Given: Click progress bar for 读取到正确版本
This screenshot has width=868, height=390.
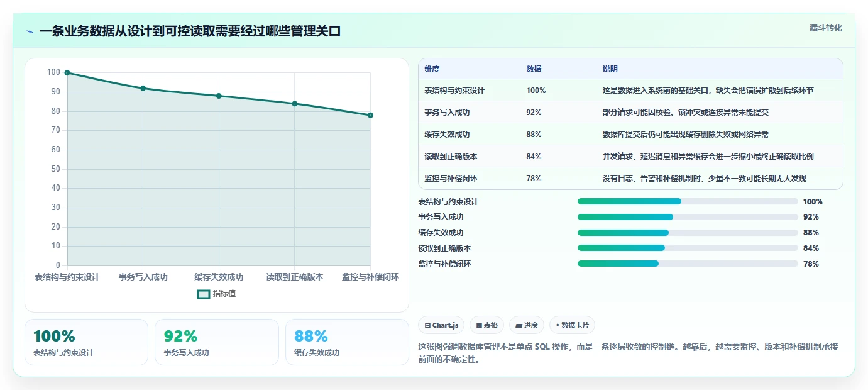Looking at the screenshot, I should (x=688, y=248).
